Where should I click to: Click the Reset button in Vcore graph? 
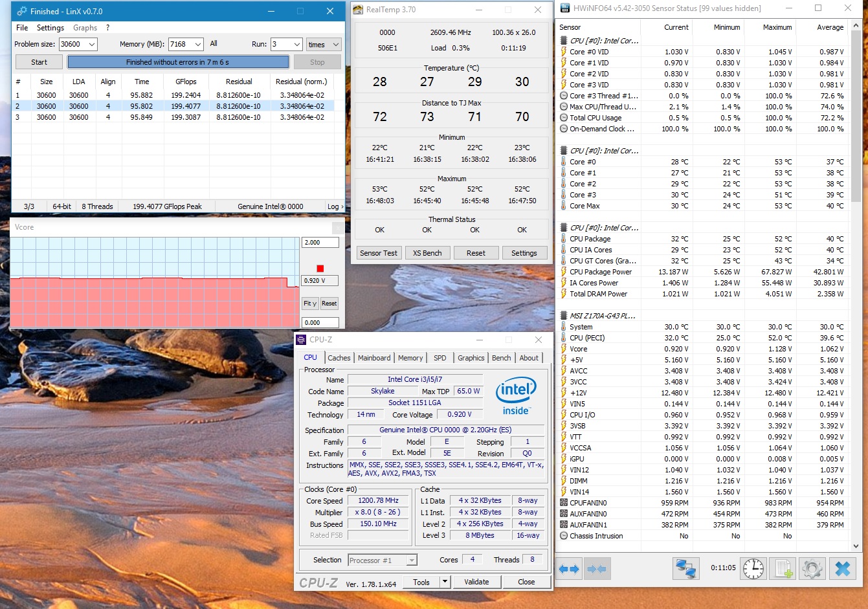pos(329,304)
